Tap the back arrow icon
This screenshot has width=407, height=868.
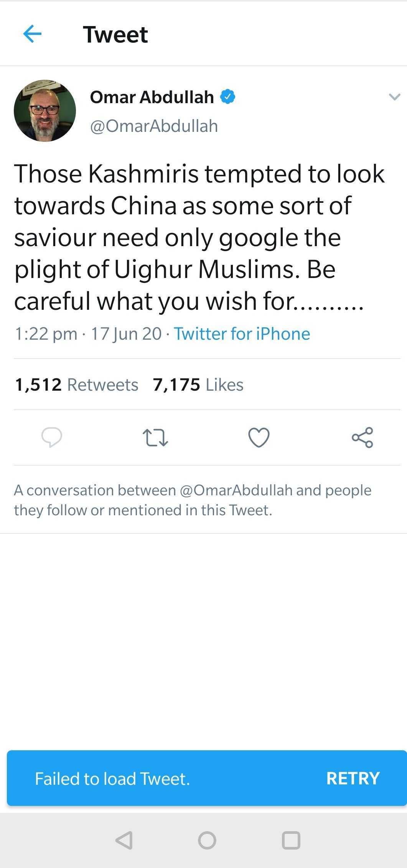32,34
